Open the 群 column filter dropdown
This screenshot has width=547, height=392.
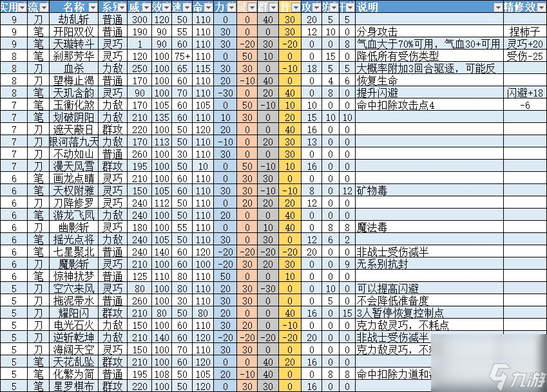(273, 7)
